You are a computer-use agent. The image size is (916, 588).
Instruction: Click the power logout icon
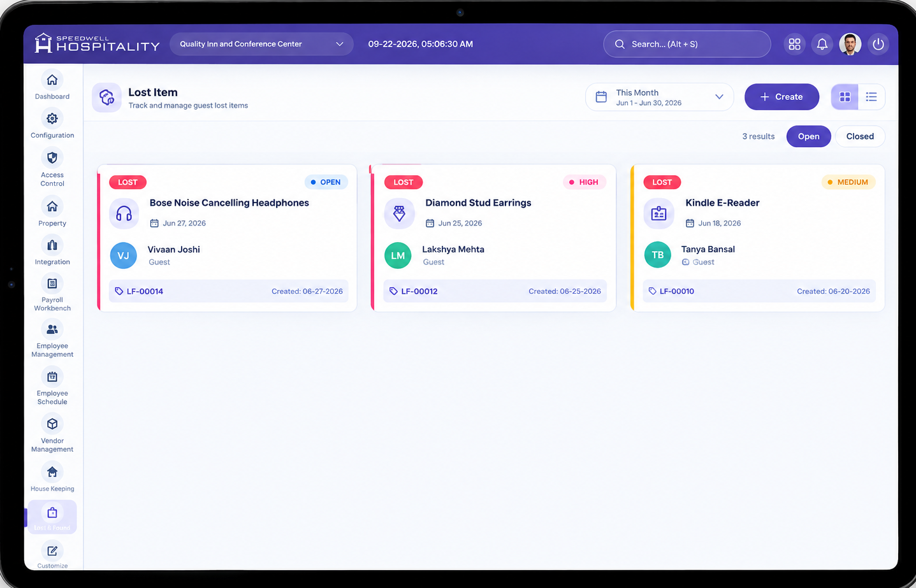point(878,44)
